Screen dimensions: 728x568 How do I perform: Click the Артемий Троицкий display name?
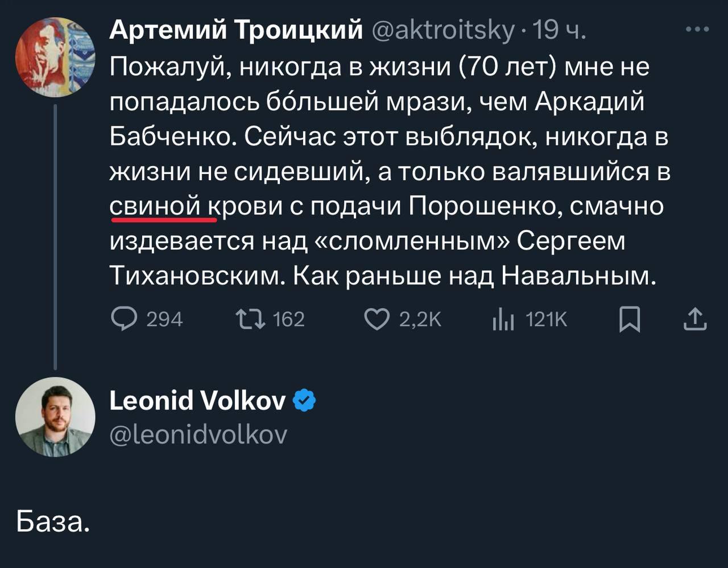[236, 30]
